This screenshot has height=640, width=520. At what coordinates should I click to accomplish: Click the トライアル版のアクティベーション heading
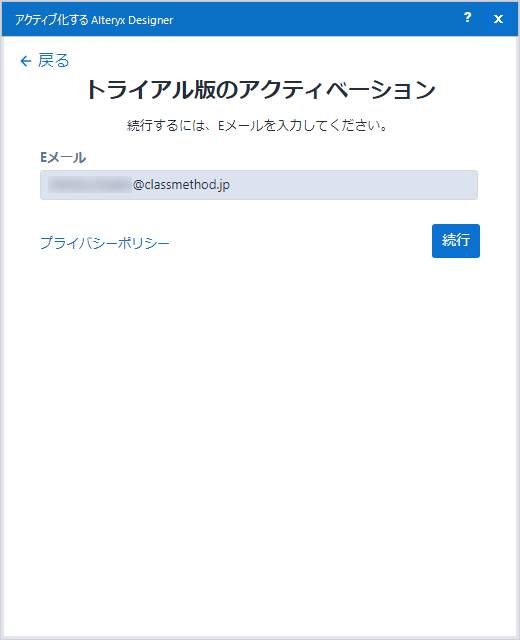click(261, 89)
